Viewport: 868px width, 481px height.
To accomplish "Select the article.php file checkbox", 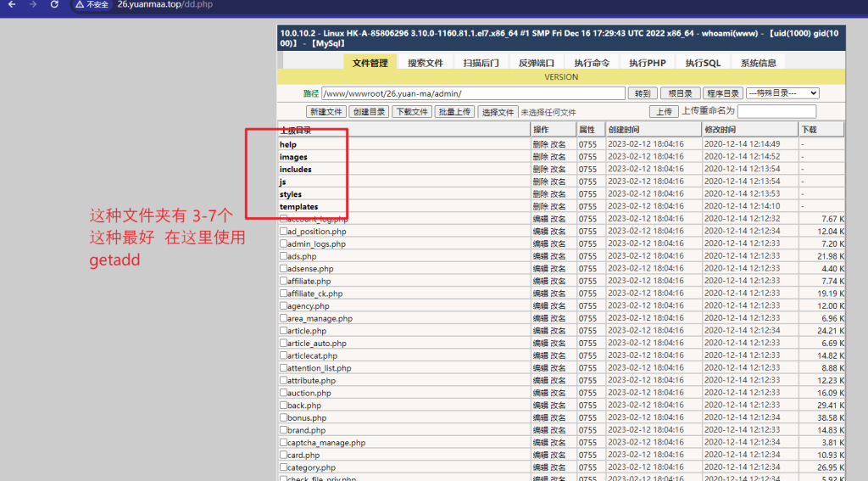I will (x=283, y=331).
